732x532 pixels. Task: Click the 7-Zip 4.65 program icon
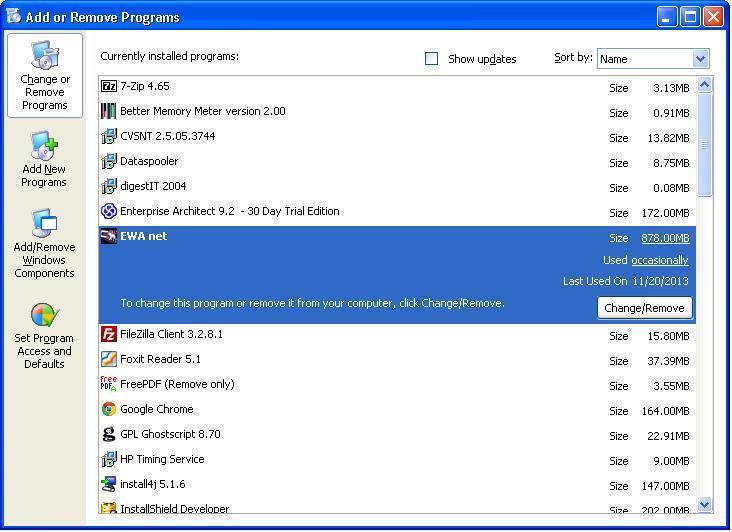(109, 87)
